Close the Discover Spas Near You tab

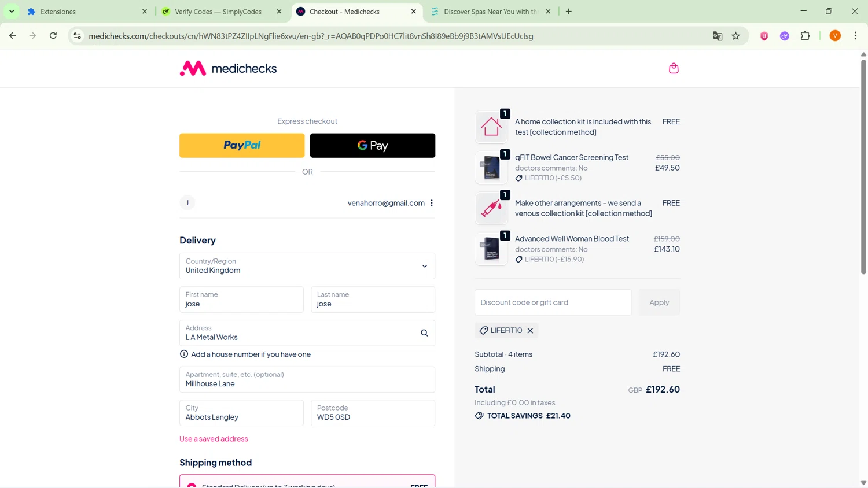point(548,12)
